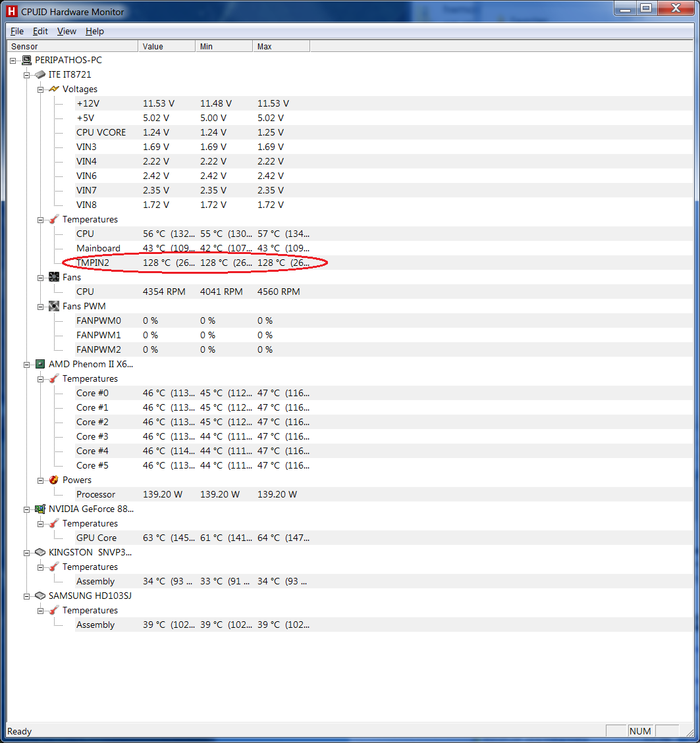This screenshot has height=743, width=700.
Task: Collapse the Fans PWM group
Action: pyautogui.click(x=41, y=307)
